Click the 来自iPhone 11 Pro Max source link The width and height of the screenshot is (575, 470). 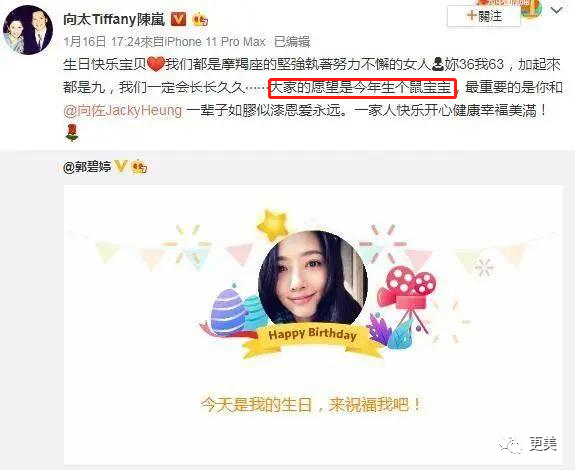pos(203,42)
